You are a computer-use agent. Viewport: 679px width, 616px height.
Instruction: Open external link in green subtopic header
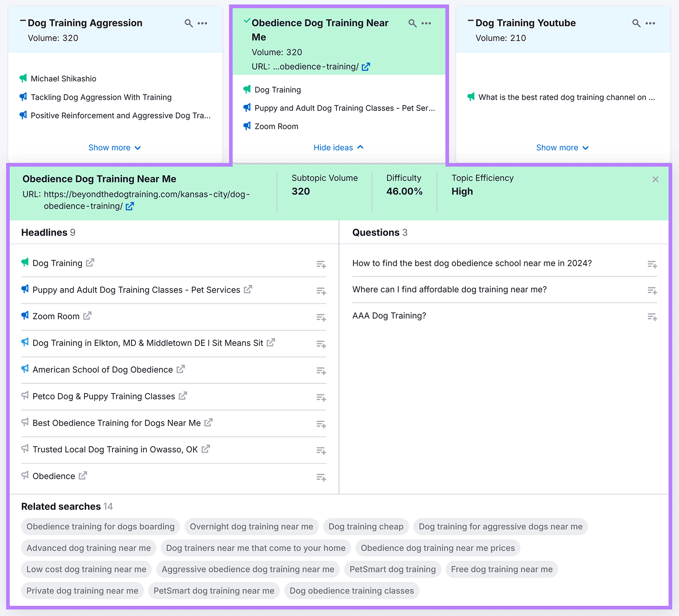click(130, 206)
